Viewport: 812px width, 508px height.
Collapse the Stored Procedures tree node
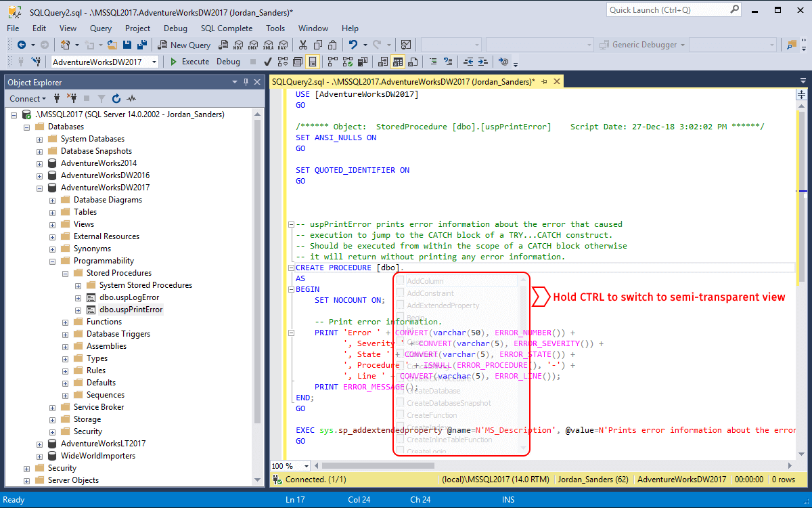[66, 273]
